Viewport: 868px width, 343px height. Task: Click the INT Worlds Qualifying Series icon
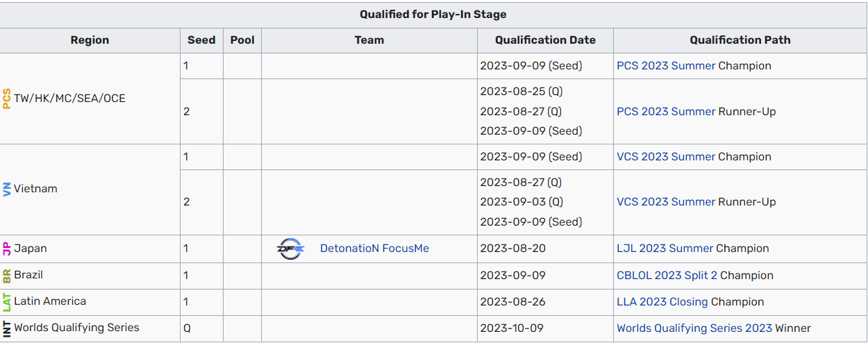7,328
